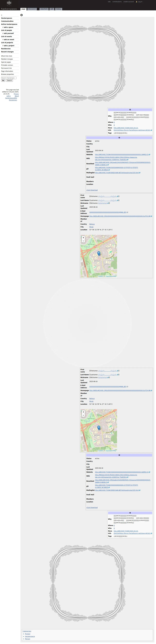Open the Disclaimers link
The width and height of the screenshot is (156, 644).
point(13,100)
